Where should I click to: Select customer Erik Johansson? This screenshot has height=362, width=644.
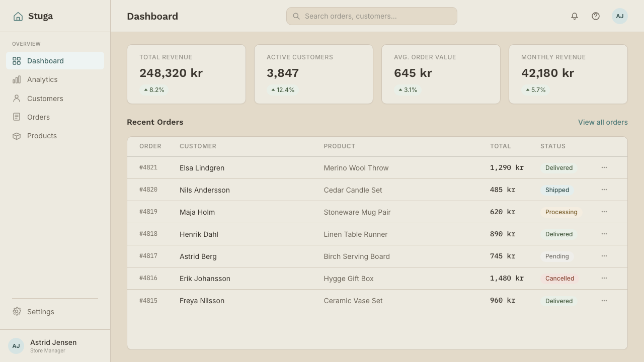pos(205,279)
